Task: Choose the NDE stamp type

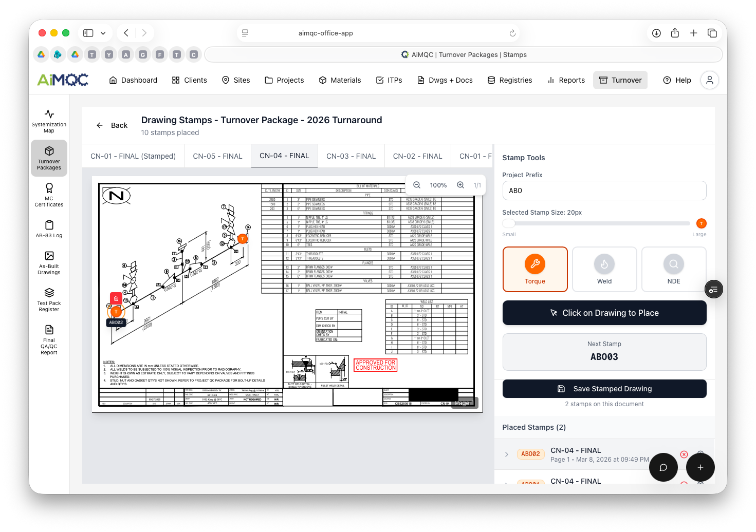Action: pos(673,269)
